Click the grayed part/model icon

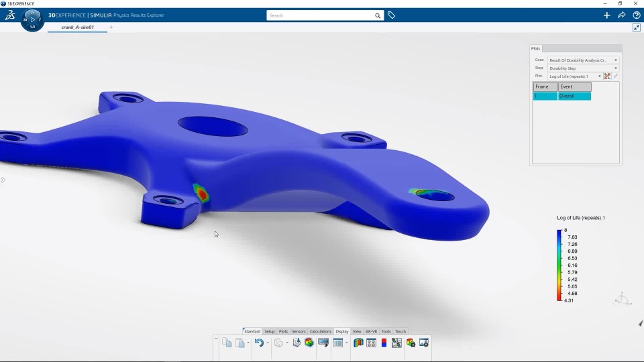coord(278,343)
